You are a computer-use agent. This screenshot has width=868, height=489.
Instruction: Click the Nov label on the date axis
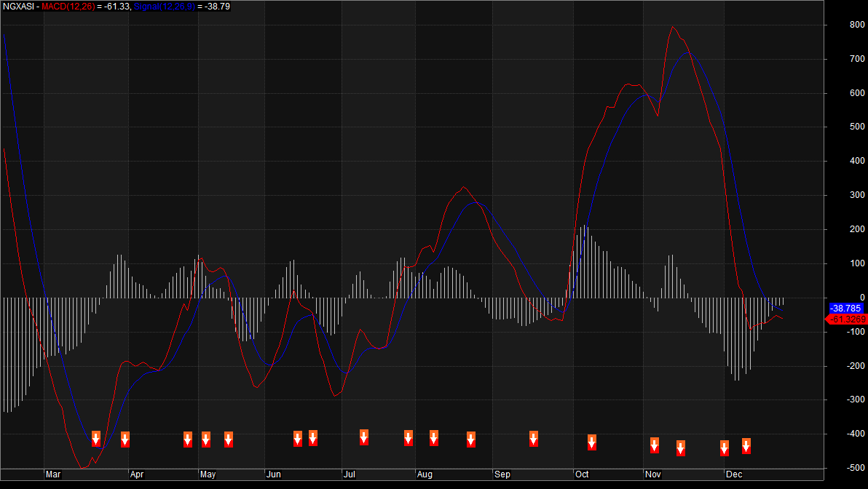point(653,474)
